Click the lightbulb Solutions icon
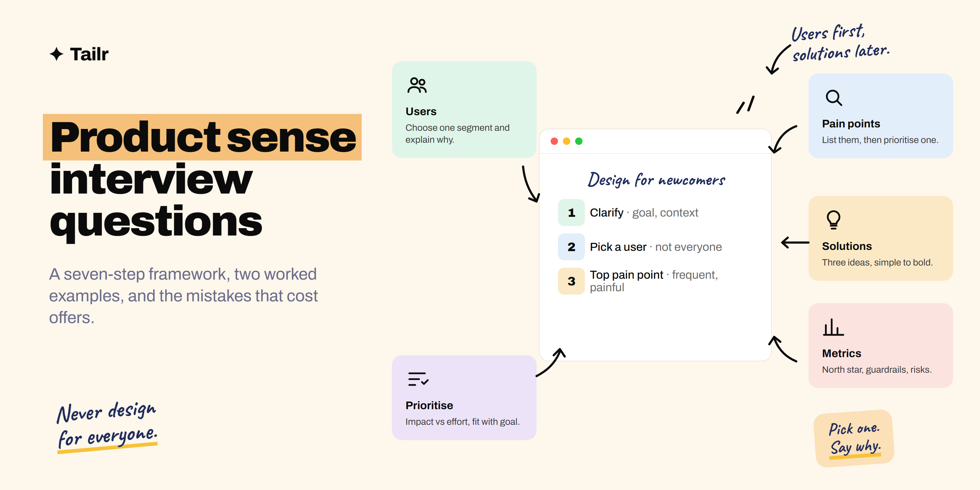Image resolution: width=980 pixels, height=490 pixels. pyautogui.click(x=833, y=220)
